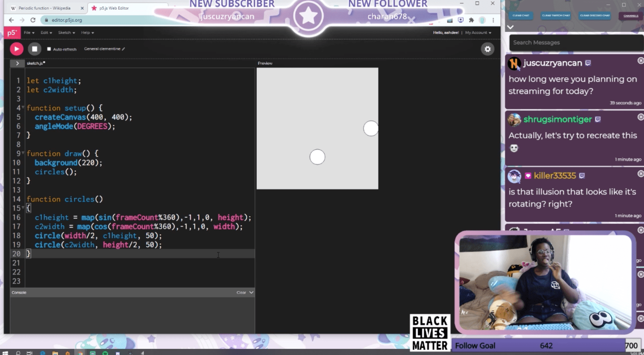Screen dimensions: 644x355
Task: Click the p5* logo
Action: (12, 33)
